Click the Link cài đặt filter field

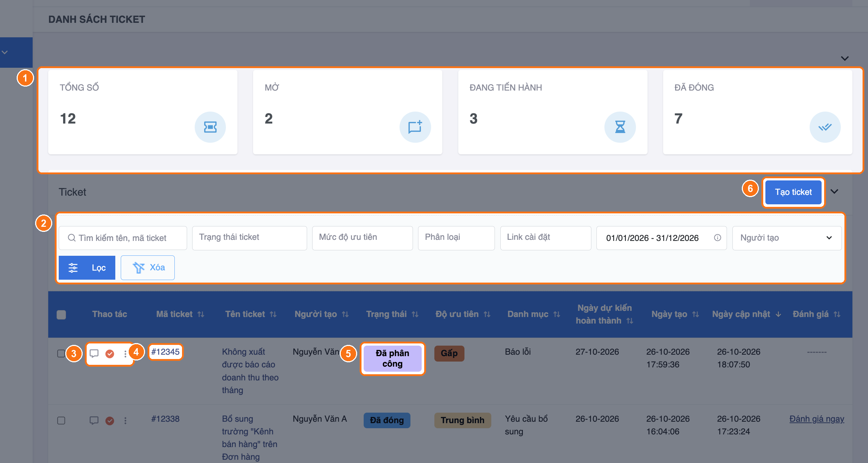[546, 238]
